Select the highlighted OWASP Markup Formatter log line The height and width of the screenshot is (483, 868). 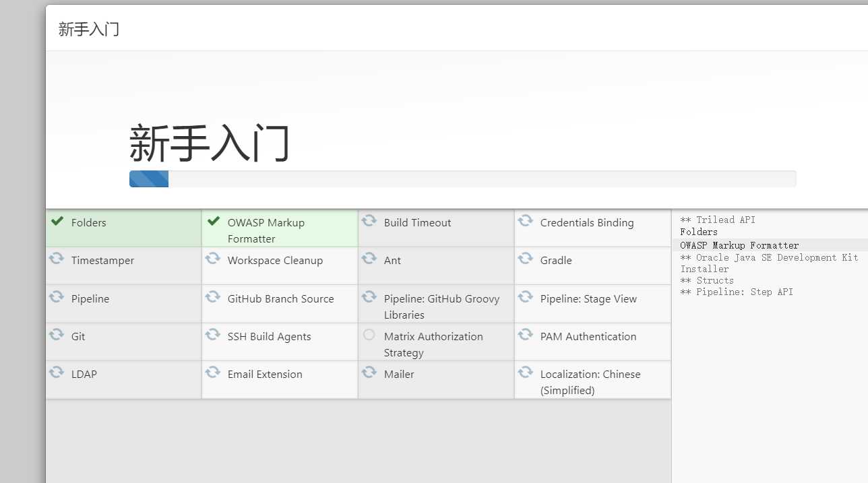[x=739, y=245]
